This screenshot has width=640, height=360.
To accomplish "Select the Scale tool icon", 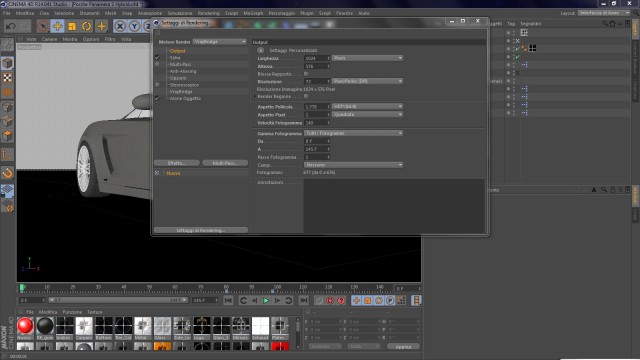I will 72,27.
